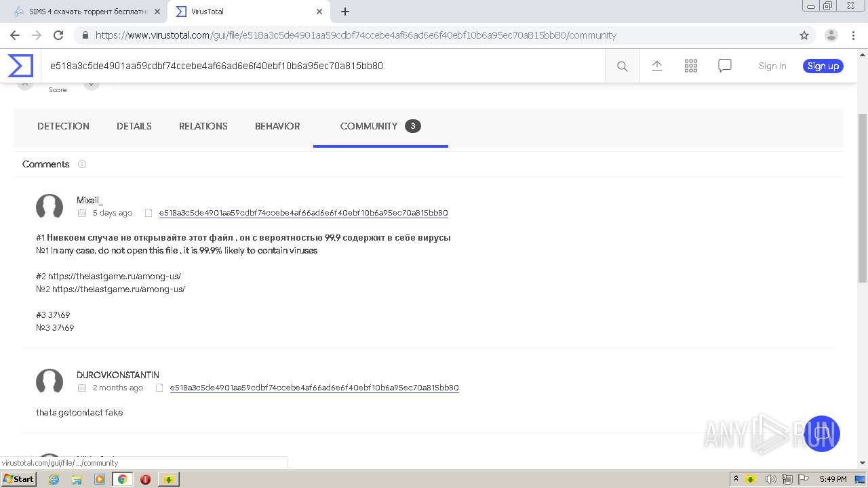The height and width of the screenshot is (488, 868).
Task: Open a new browser tab
Action: tap(344, 12)
